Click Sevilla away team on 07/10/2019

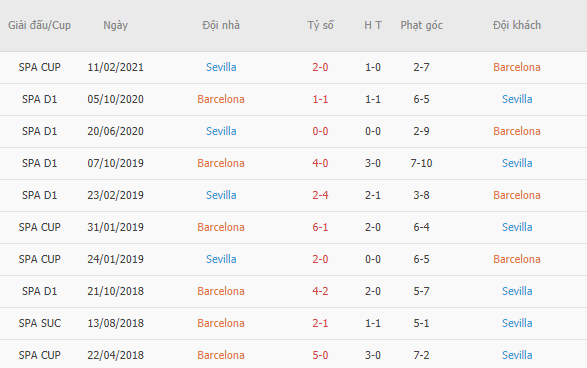tap(517, 163)
